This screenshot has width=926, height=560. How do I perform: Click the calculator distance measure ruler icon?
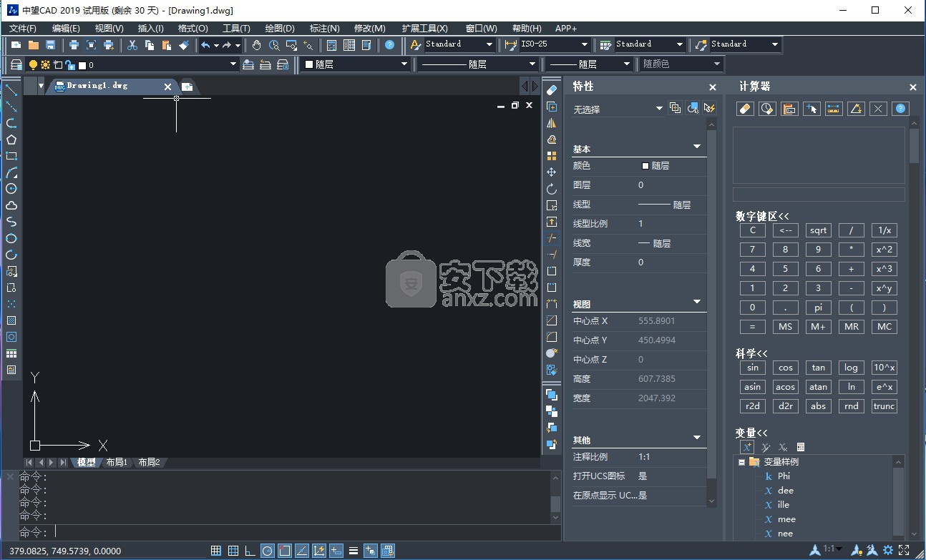834,109
